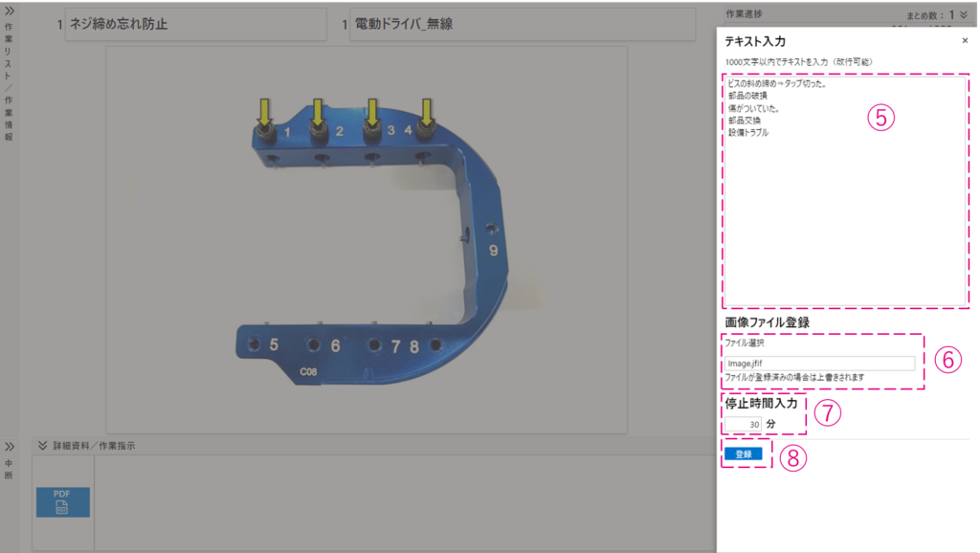Click the yellow arrow above screw 3
980x553 pixels.
(372, 112)
